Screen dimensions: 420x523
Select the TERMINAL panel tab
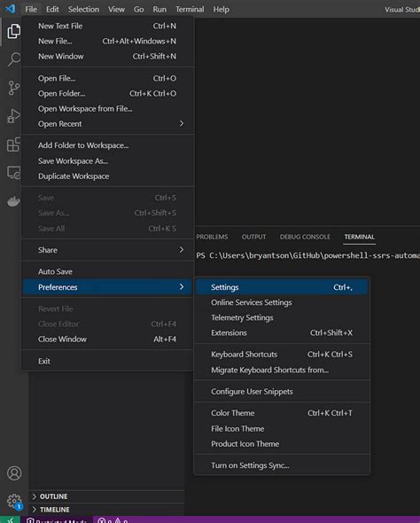coord(360,237)
